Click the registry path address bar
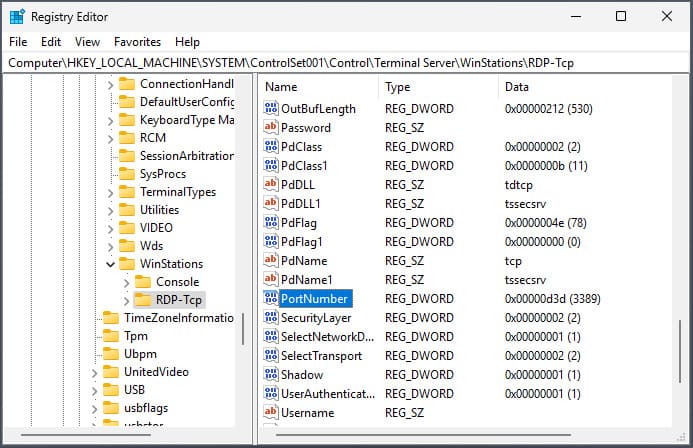The image size is (693, 448). (346, 63)
